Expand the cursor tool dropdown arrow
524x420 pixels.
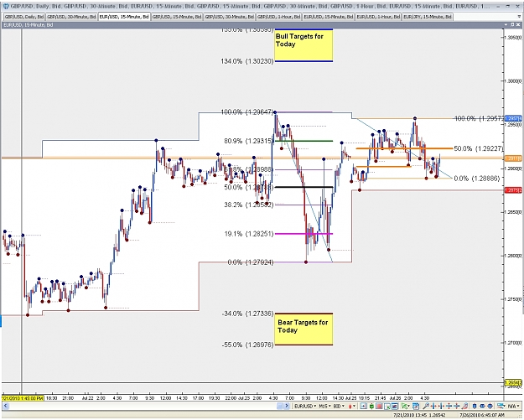click(408, 406)
